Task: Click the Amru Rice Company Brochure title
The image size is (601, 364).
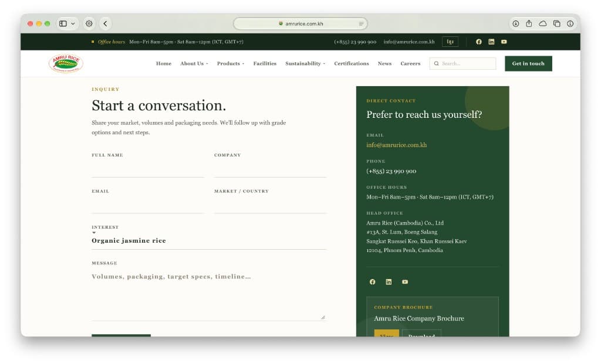Action: coord(419,318)
